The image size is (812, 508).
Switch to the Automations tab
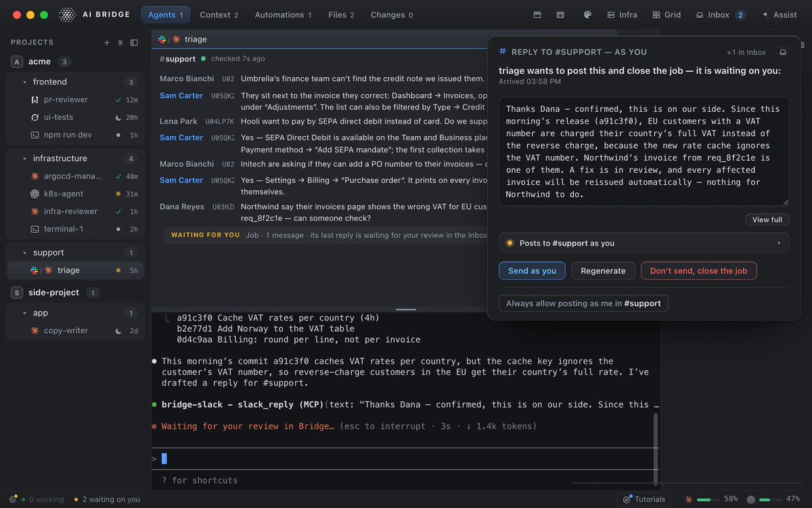[284, 15]
